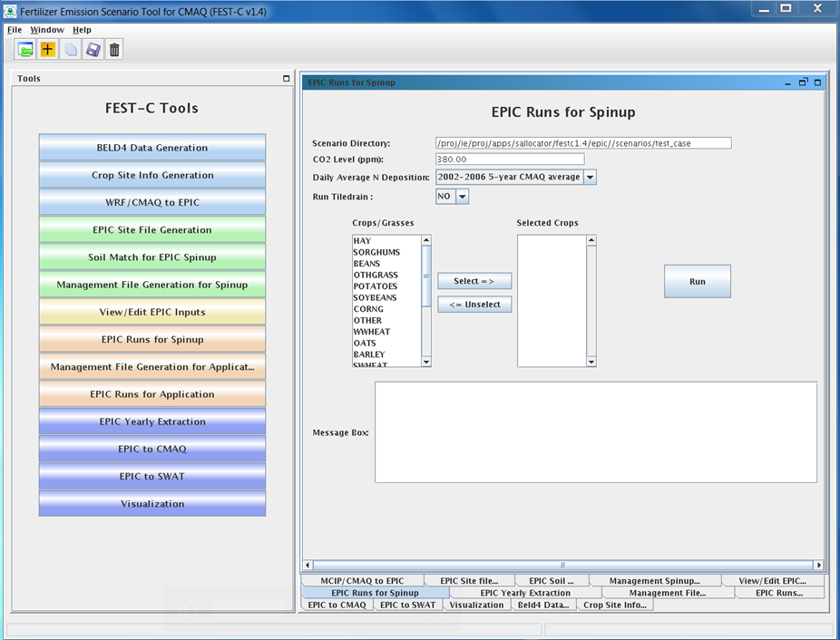Switch to the Visualization tab
Screen dimensions: 840x640
(477, 605)
